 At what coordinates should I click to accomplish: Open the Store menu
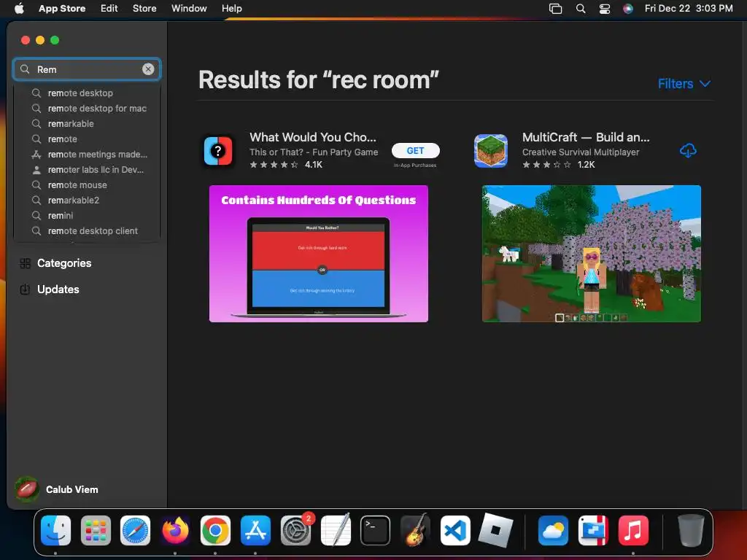click(x=144, y=8)
